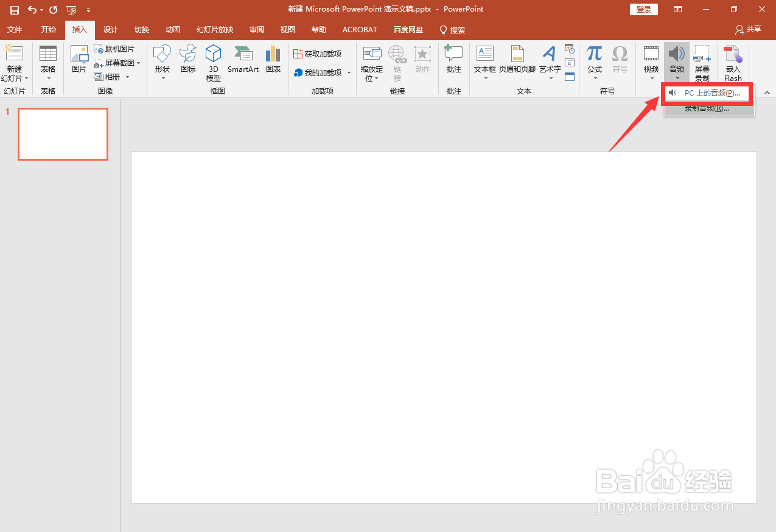Expand the 新建幻灯片 dropdown arrow

pyautogui.click(x=27, y=79)
